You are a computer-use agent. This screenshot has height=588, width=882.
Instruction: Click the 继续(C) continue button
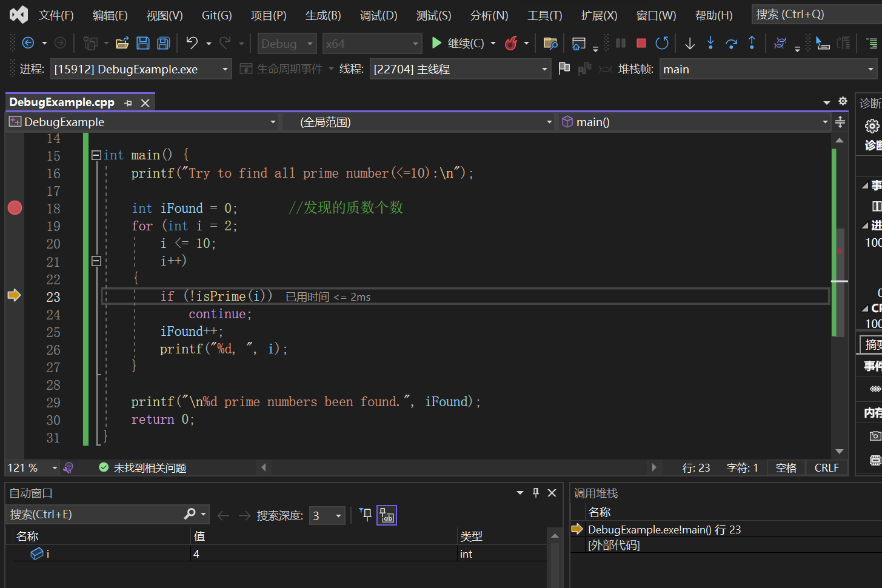pos(458,43)
